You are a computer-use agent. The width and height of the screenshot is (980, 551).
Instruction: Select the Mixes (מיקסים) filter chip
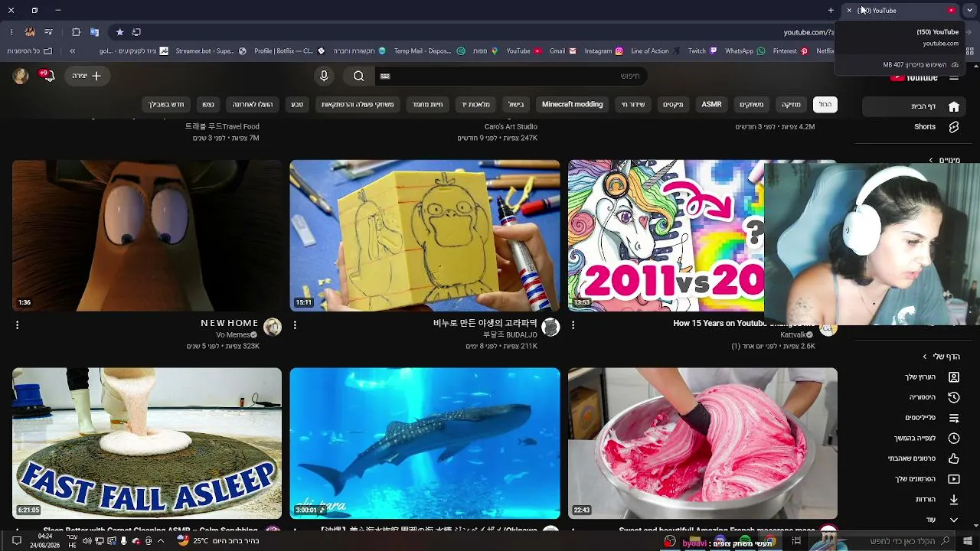pyautogui.click(x=673, y=104)
